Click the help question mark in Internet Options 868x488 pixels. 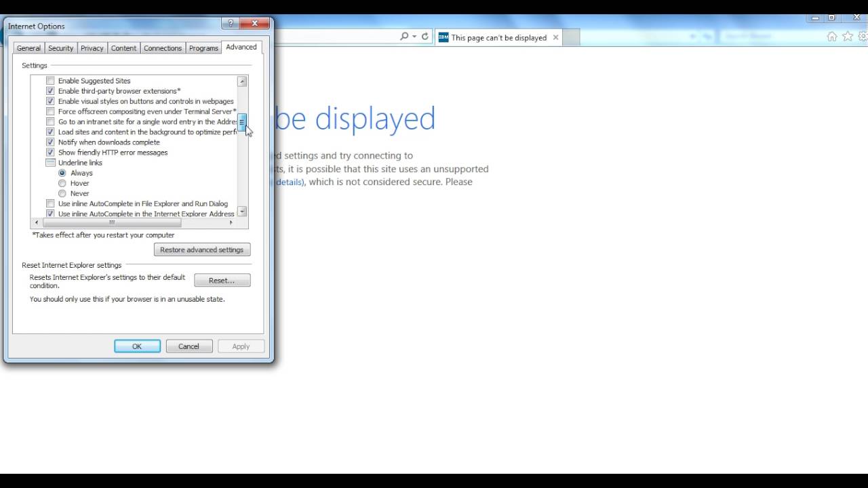(231, 23)
